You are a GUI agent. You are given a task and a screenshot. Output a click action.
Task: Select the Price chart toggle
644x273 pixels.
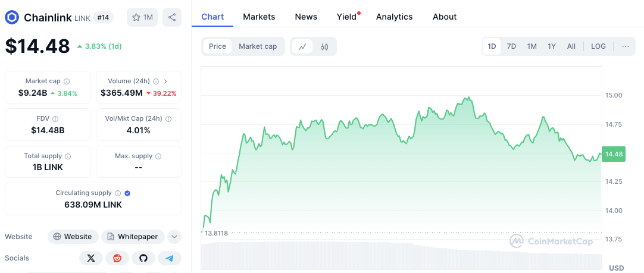[x=217, y=46]
